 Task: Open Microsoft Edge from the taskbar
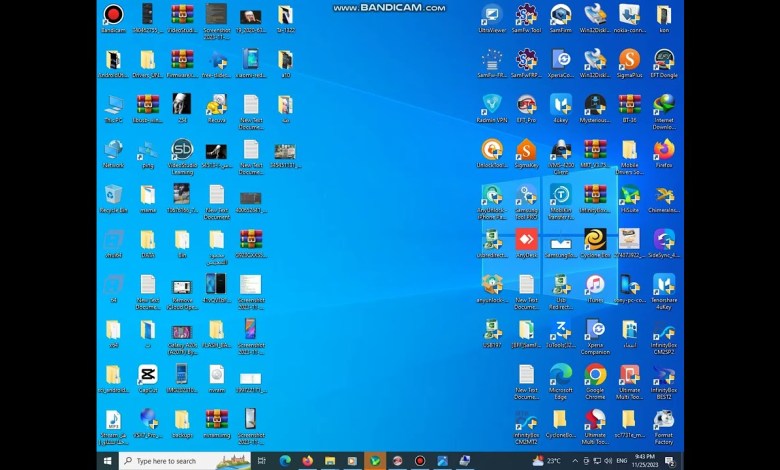point(285,461)
